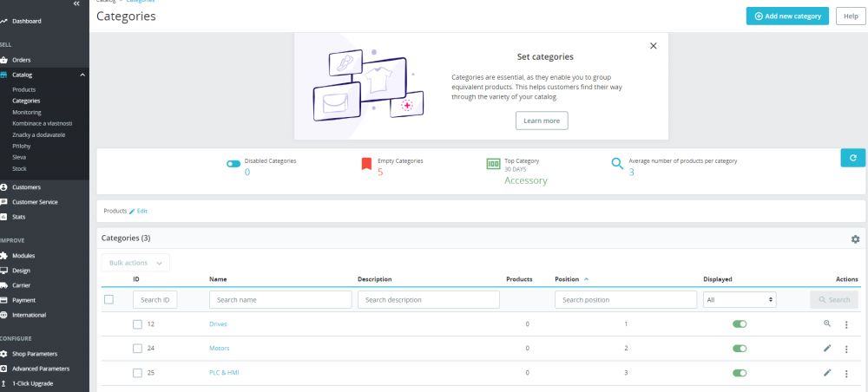Click the average products magnifier icon
Image resolution: width=868 pixels, height=392 pixels.
coord(617,164)
